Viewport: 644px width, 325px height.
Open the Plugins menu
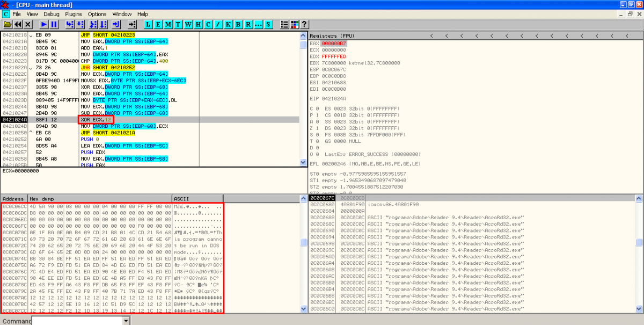click(74, 14)
